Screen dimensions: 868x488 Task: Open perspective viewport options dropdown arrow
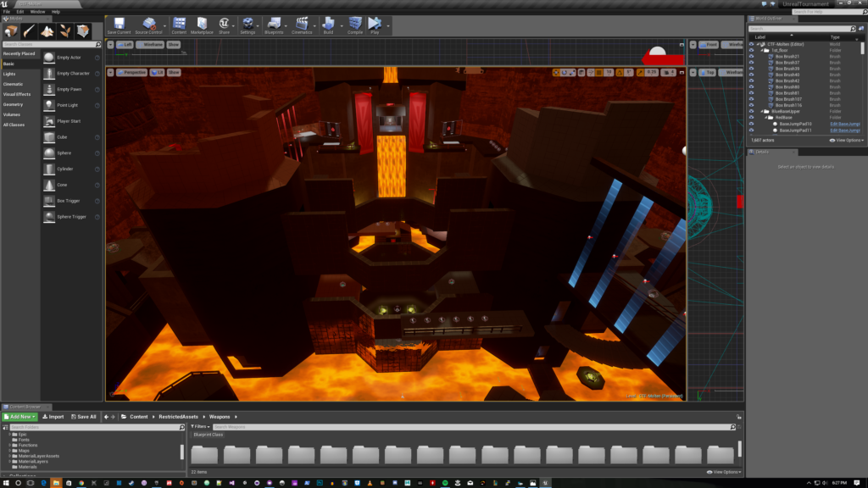(x=110, y=73)
